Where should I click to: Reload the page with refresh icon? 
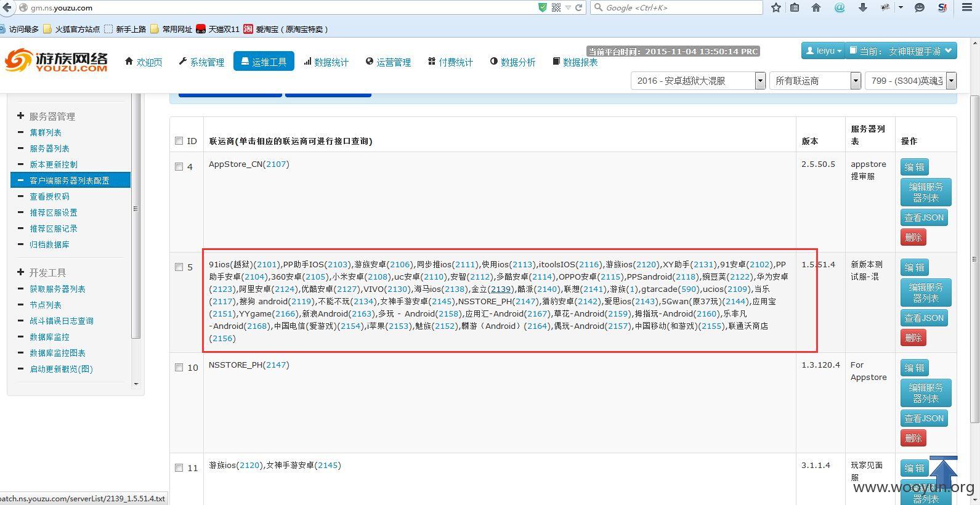click(x=578, y=7)
